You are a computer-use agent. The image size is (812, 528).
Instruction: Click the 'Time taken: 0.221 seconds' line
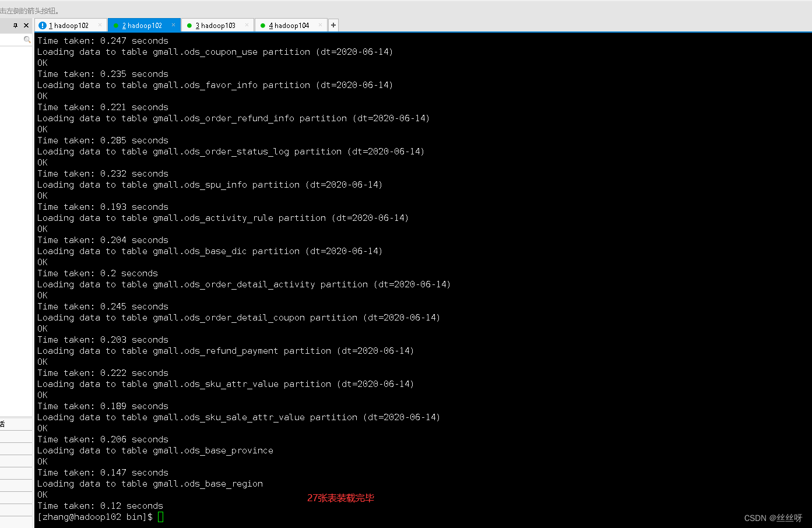tap(103, 107)
